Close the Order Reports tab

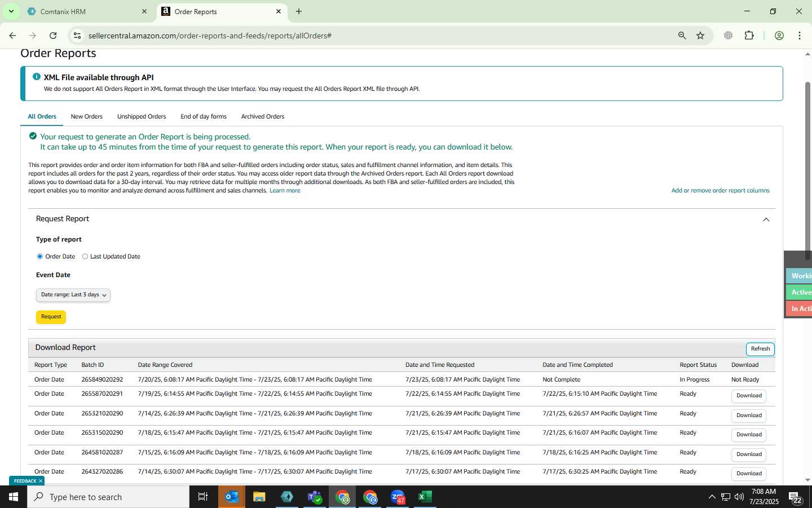279,11
